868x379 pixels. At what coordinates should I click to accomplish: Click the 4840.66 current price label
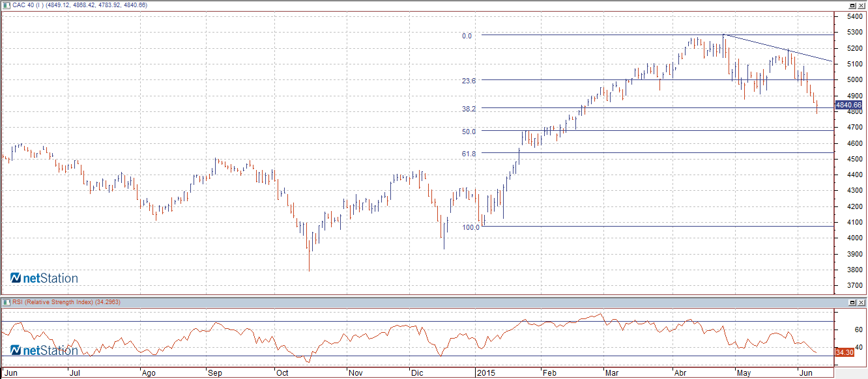848,105
